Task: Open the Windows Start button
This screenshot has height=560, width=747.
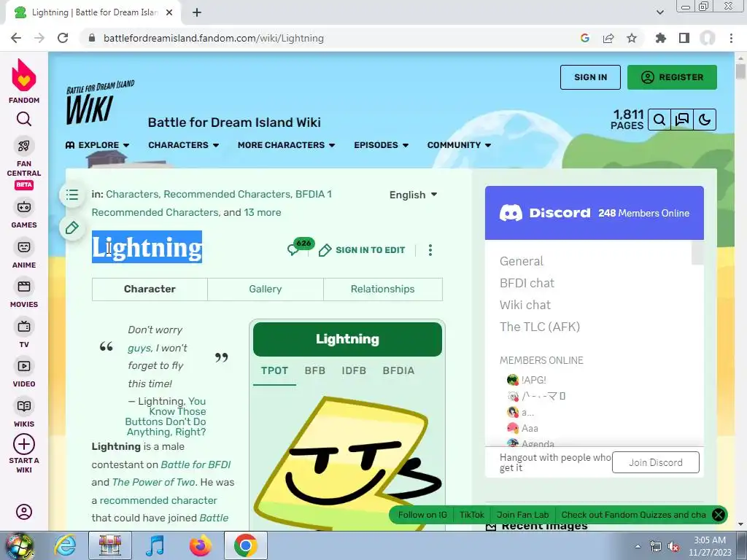Action: click(x=19, y=545)
